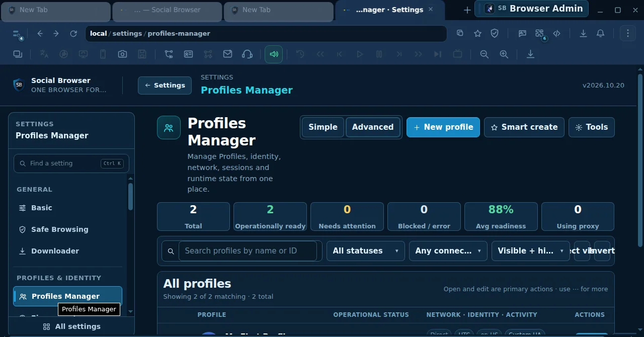
Task: Click the save floppy disk icon
Action: [x=142, y=54]
